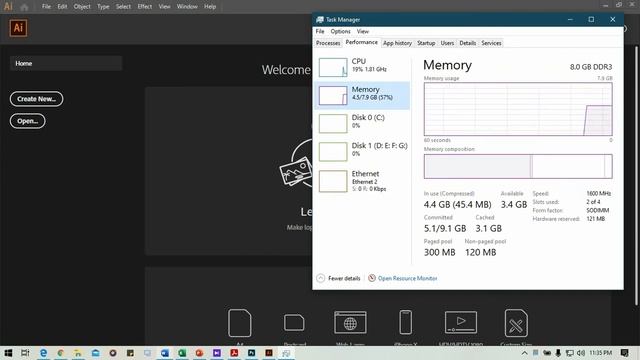The height and width of the screenshot is (360, 640).
Task: Open the Task Manager File menu
Action: click(x=320, y=31)
